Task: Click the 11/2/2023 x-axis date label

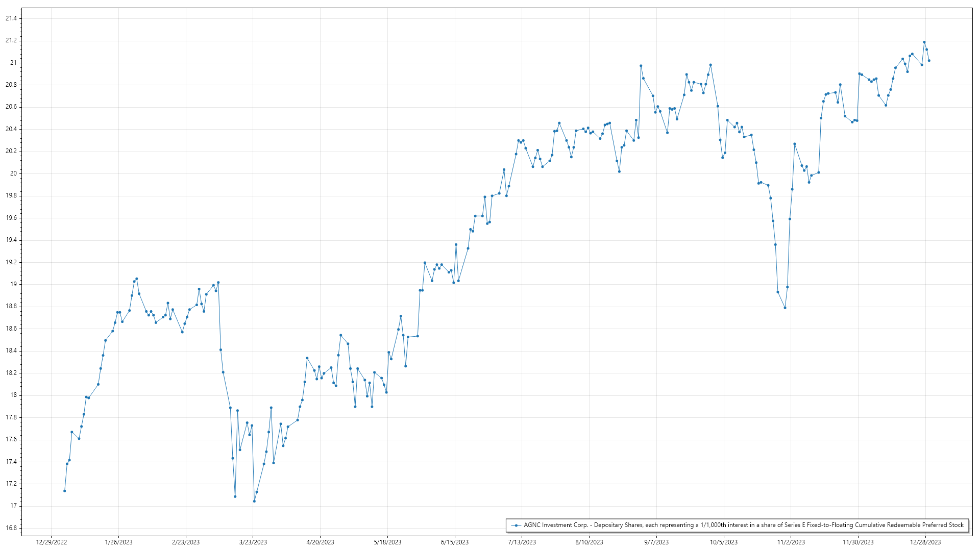Action: (791, 542)
